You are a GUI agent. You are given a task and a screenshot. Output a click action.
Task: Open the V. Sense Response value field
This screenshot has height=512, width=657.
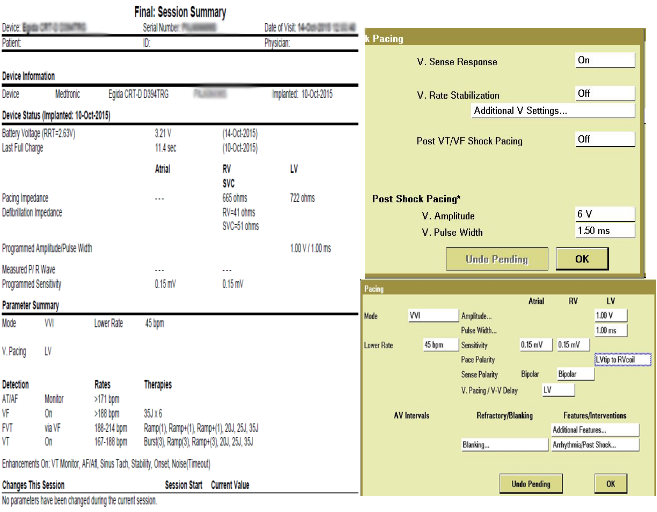coord(605,60)
